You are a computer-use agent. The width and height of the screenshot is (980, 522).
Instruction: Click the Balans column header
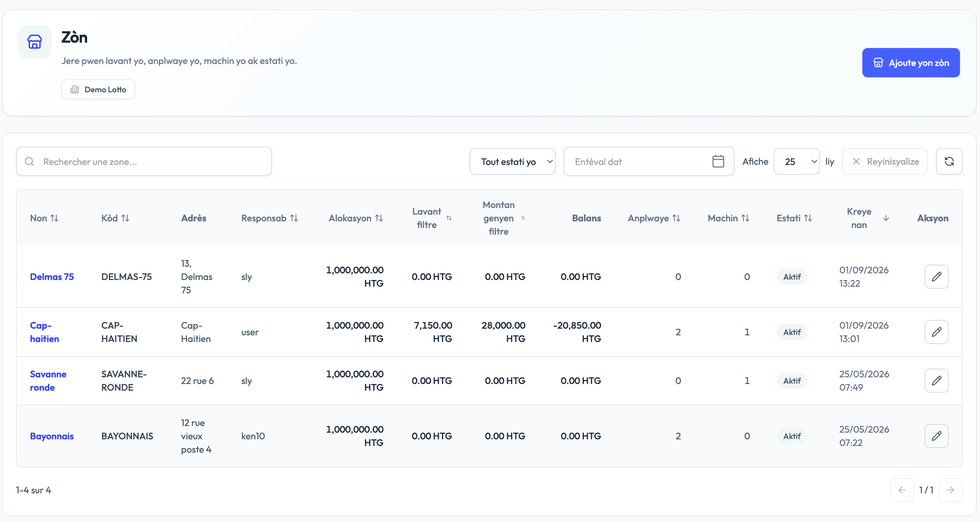click(x=587, y=218)
